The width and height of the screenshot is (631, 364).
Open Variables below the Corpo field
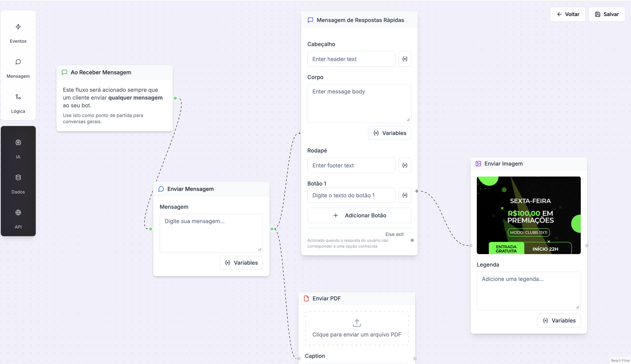(389, 133)
